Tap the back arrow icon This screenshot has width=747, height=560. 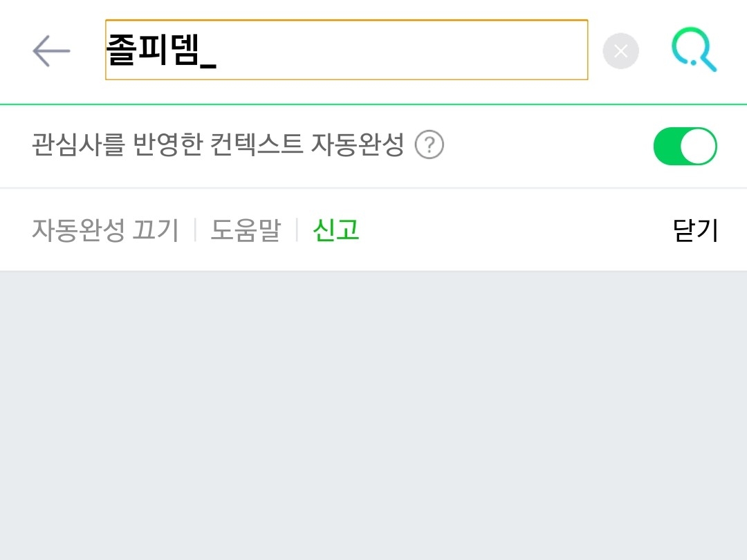pos(51,51)
